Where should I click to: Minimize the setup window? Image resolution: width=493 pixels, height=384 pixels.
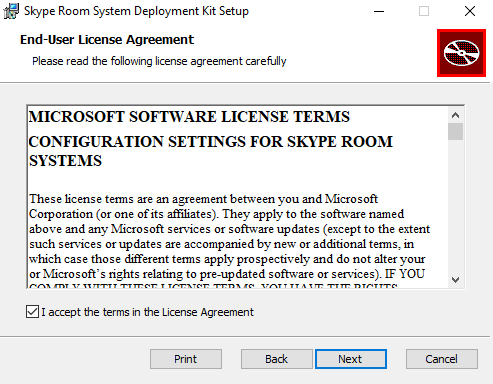(x=379, y=11)
